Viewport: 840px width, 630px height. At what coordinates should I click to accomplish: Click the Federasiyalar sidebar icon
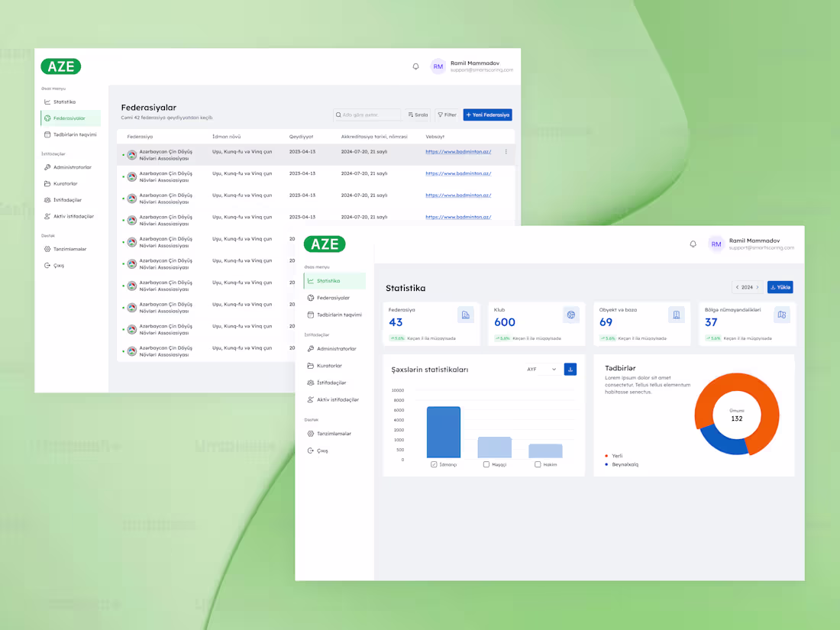pos(310,298)
